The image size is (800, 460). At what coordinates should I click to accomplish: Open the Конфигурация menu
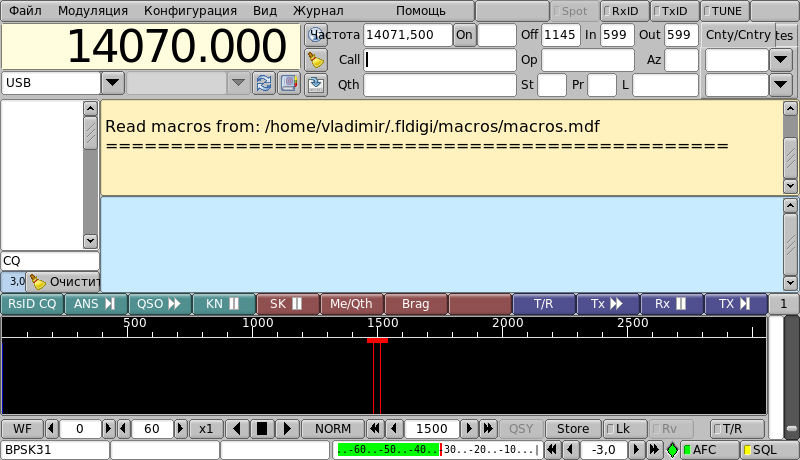[x=190, y=11]
